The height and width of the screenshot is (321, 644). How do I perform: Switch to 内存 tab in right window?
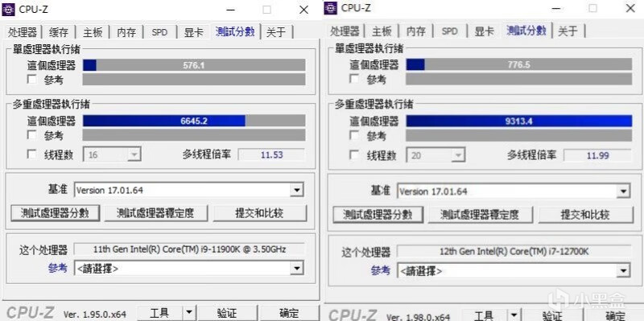click(415, 31)
